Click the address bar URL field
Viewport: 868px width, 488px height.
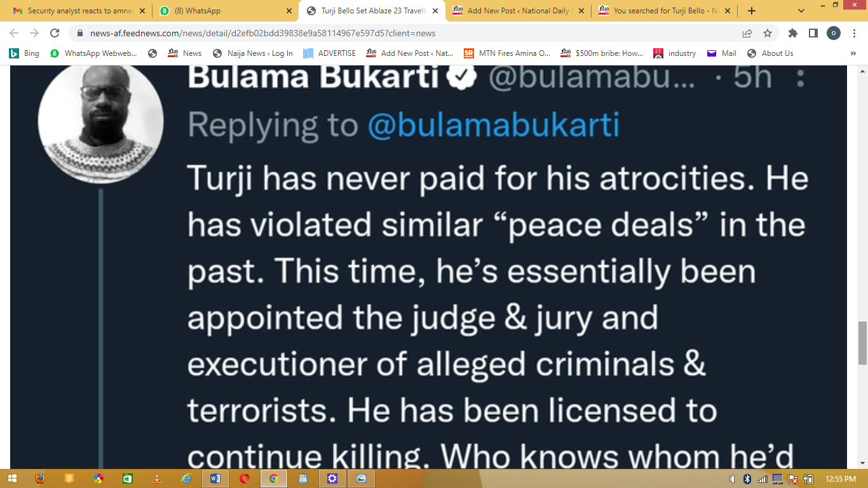coord(407,33)
